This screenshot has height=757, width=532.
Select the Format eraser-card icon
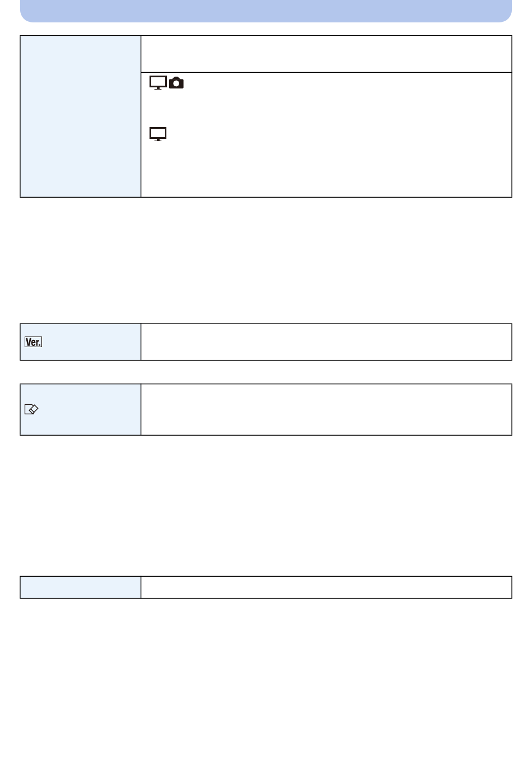[x=31, y=410]
